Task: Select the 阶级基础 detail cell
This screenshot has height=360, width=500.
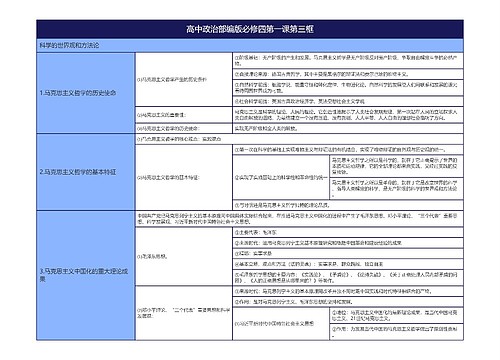Action: point(348,60)
